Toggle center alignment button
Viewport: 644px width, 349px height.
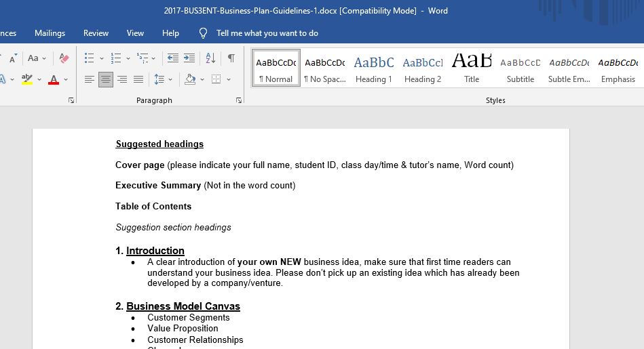(106, 79)
